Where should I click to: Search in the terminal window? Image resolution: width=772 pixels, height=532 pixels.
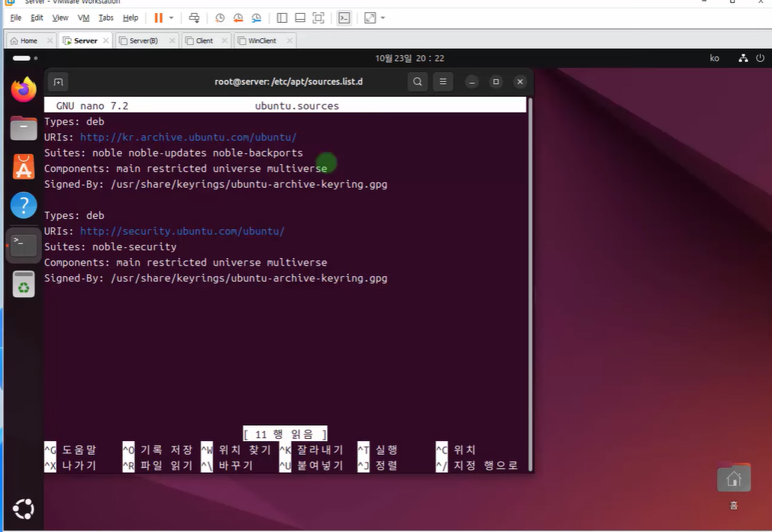click(418, 82)
